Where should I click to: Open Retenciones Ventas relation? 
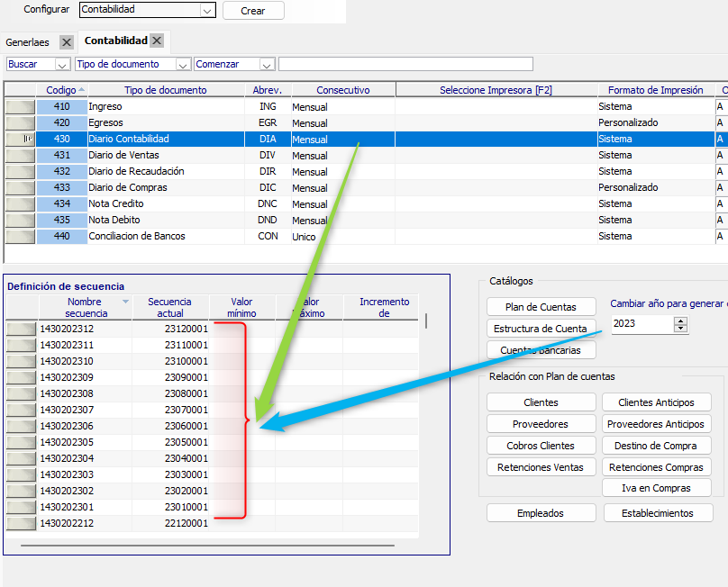pos(541,466)
